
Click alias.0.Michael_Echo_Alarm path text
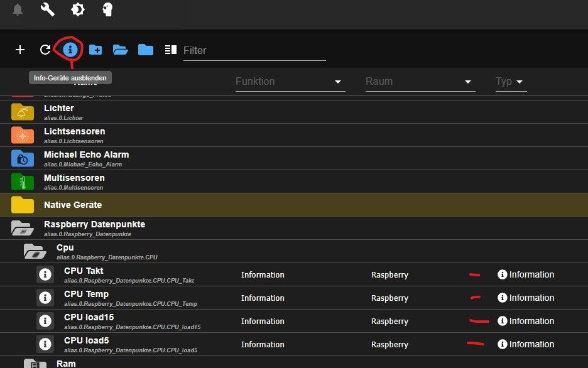pyautogui.click(x=83, y=164)
